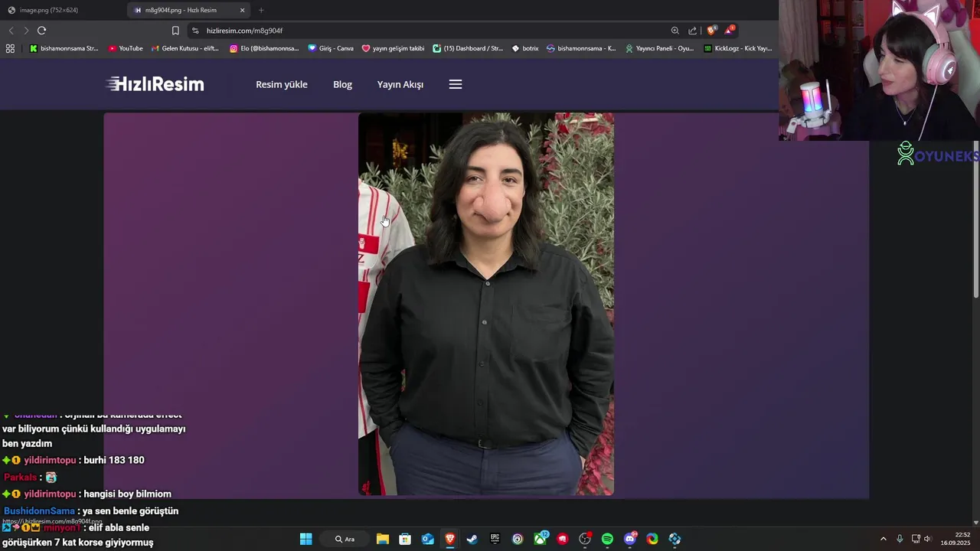Switch to m8g904f.png - Hızlı Resim tab
This screenshot has height=551, width=980.
point(190,10)
